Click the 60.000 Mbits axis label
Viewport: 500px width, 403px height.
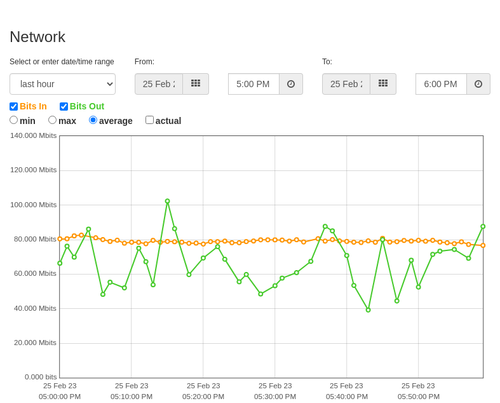coord(35,274)
